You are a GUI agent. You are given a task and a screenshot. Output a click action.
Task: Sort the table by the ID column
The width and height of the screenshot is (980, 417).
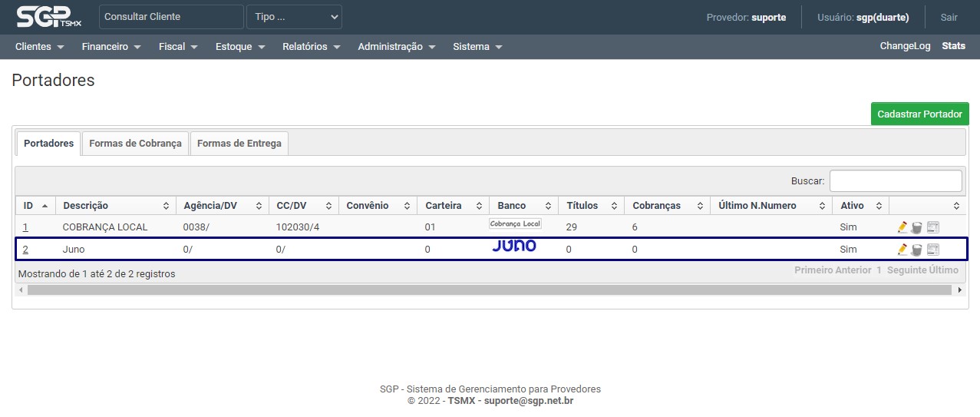[35, 206]
